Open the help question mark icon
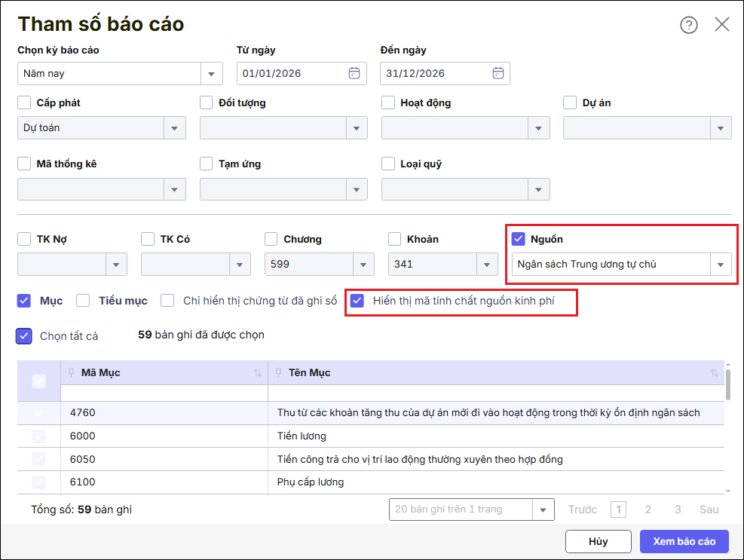The height and width of the screenshot is (560, 744). pyautogui.click(x=688, y=25)
